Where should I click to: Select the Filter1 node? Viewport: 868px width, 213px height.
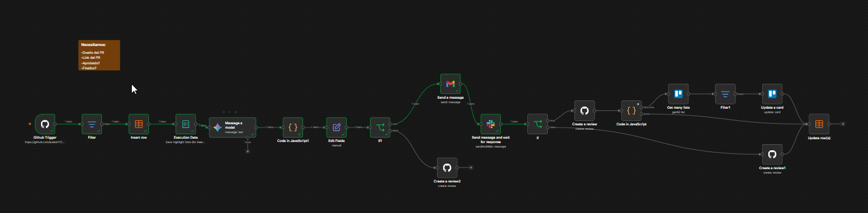tap(725, 94)
